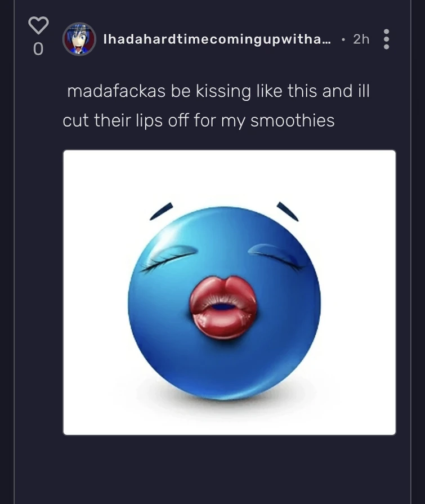
Task: Open profile of Ihadahardtimecomingupwitha… username
Action: click(217, 39)
